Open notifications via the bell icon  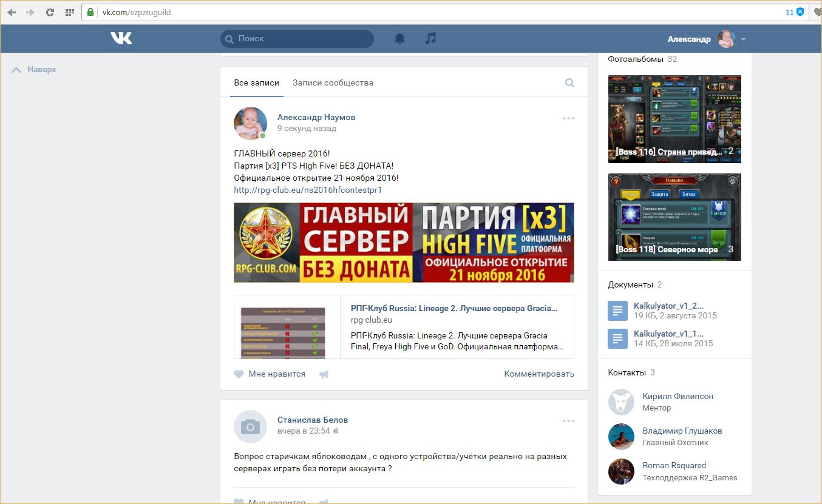(399, 39)
